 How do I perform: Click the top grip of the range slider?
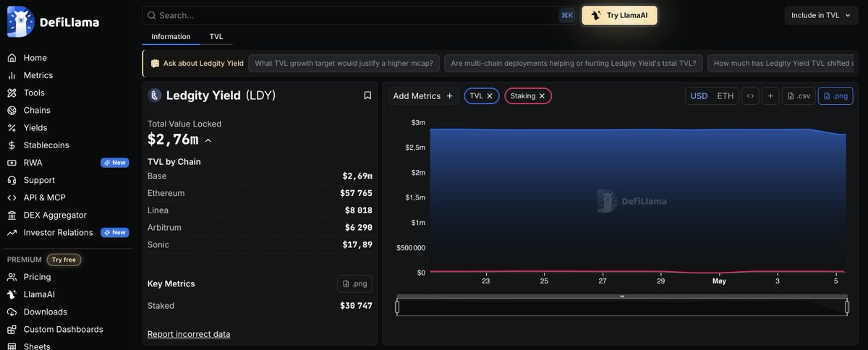622,296
